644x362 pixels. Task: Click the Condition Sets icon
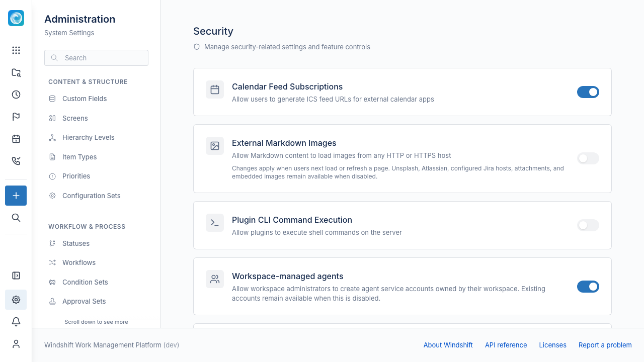[x=52, y=282]
